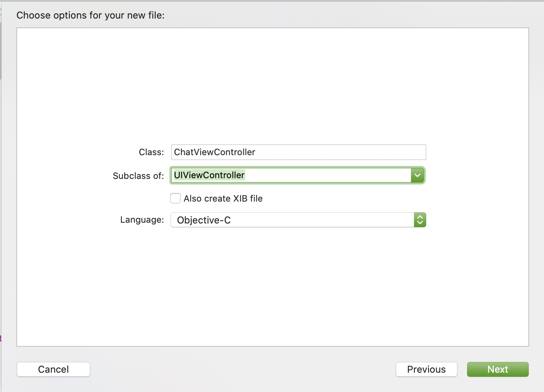
Task: Click inside the Class name field
Action: click(297, 152)
